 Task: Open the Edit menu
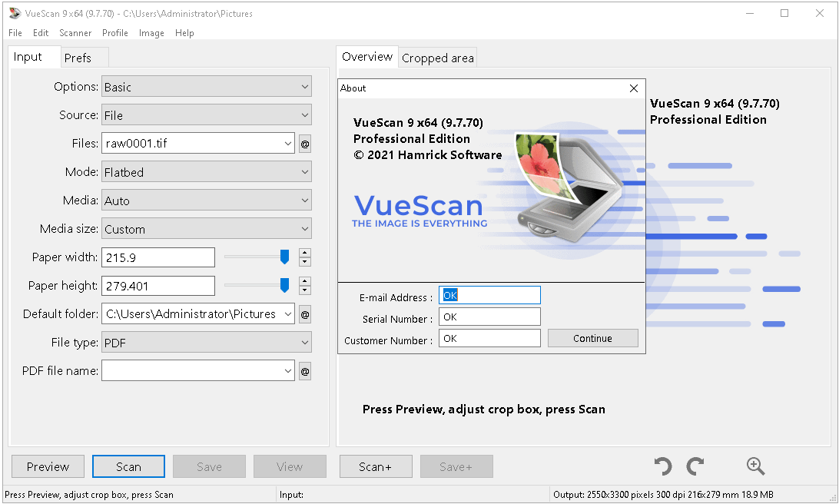pyautogui.click(x=41, y=32)
